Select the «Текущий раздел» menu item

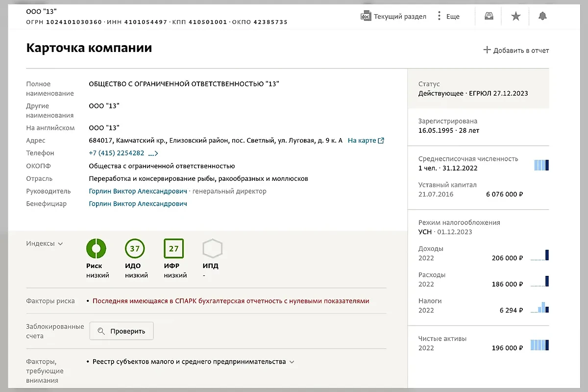point(400,16)
